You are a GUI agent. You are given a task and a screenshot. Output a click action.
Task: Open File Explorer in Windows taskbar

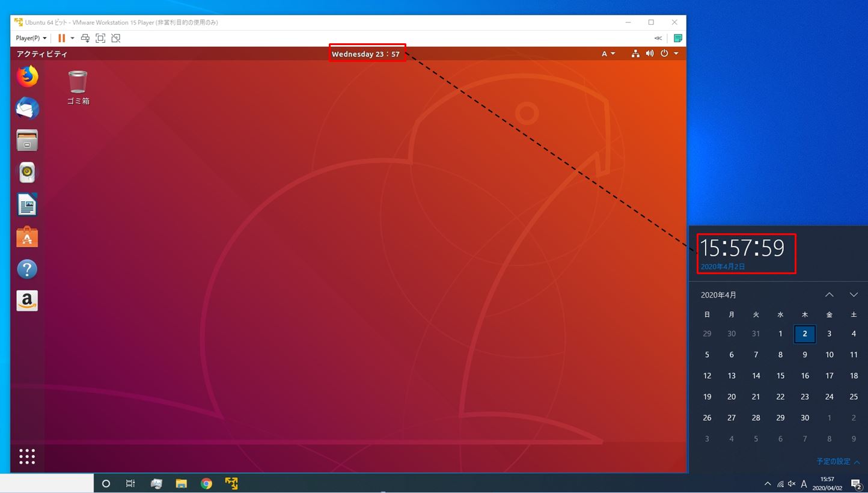click(181, 483)
